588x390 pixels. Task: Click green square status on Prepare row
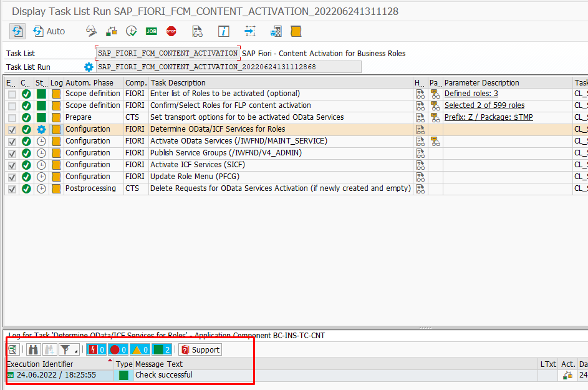[x=41, y=117]
